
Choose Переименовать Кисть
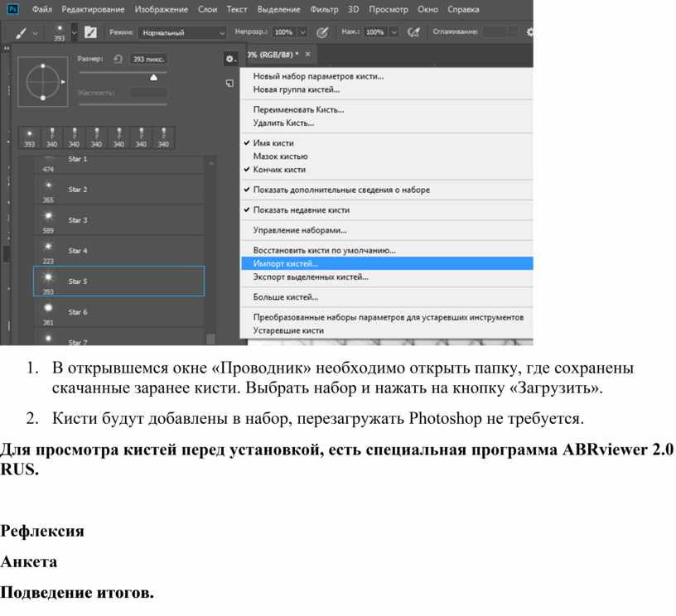[x=298, y=110]
